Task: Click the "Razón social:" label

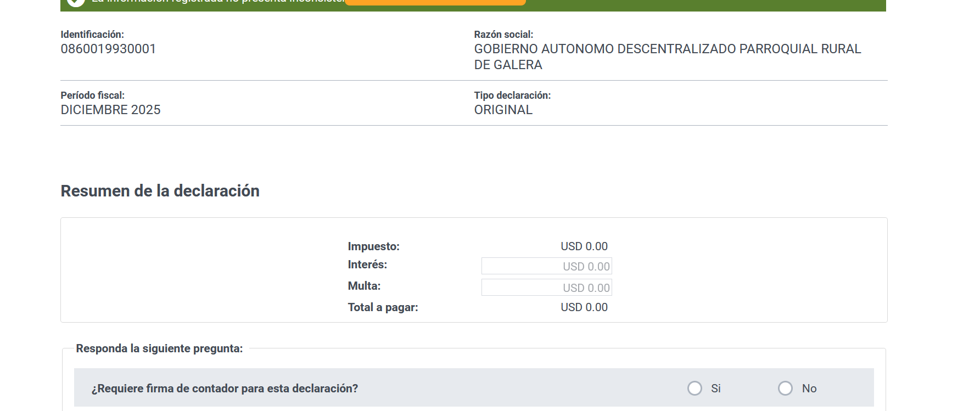Action: [503, 35]
